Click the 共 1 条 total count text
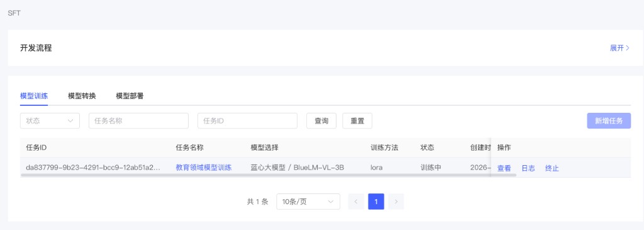 (x=257, y=202)
